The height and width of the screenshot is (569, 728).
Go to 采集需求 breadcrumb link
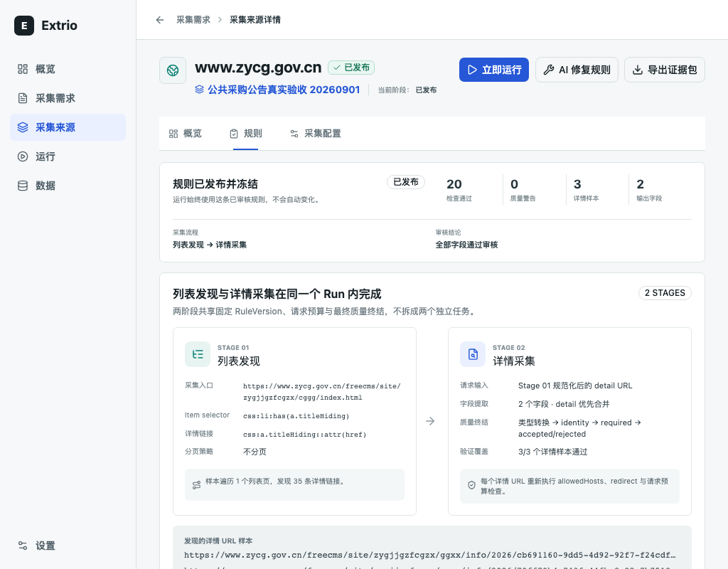[193, 20]
